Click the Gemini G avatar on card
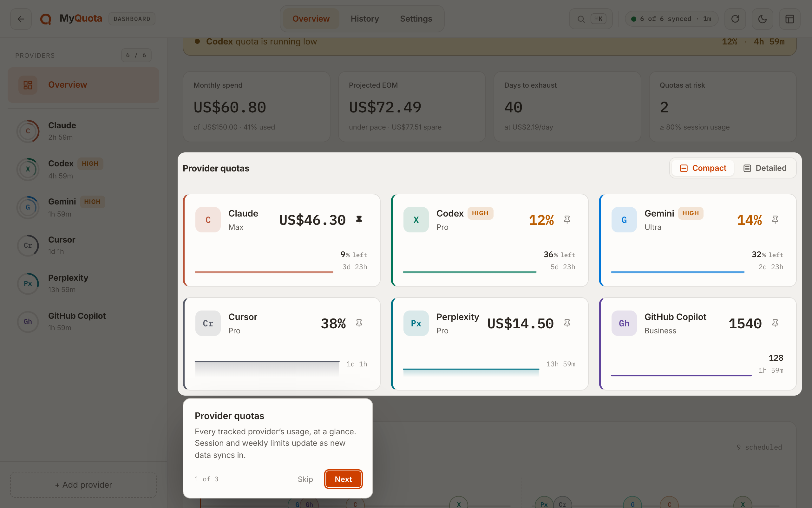This screenshot has height=508, width=812. (x=624, y=220)
